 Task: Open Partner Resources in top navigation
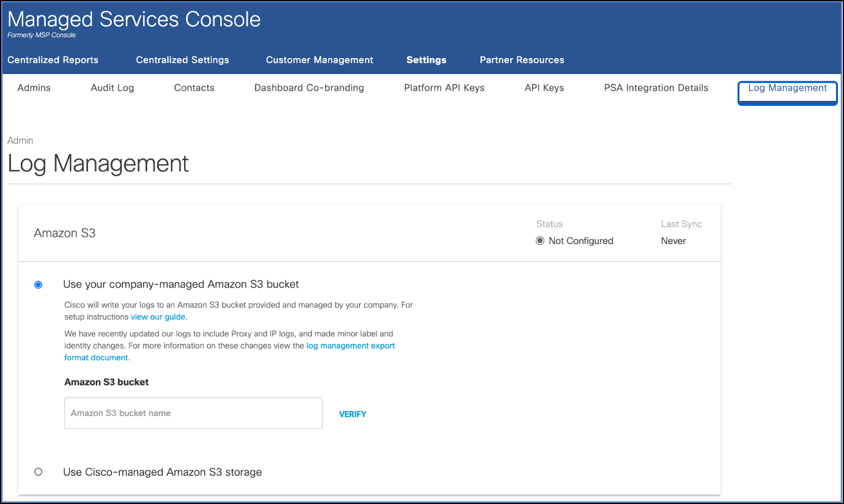point(522,60)
